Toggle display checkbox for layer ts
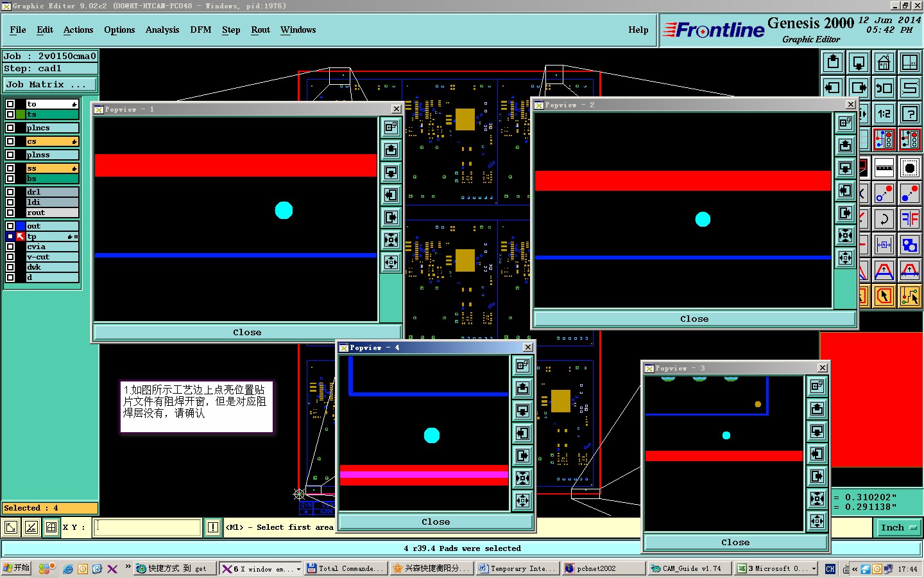 click(10, 114)
